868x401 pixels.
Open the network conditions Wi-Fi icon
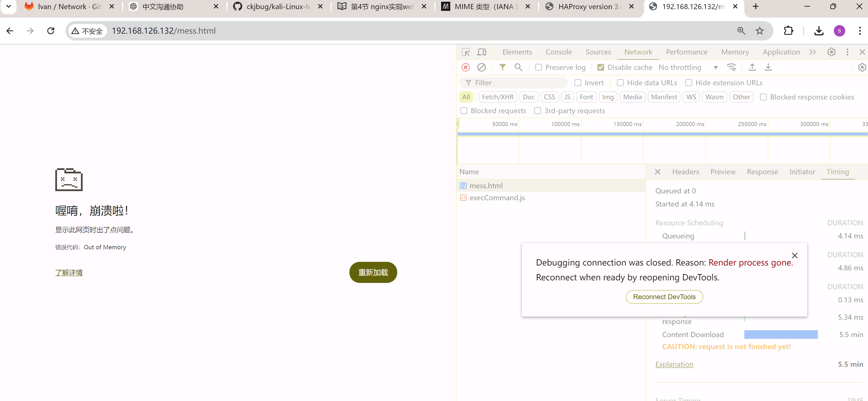pos(731,68)
